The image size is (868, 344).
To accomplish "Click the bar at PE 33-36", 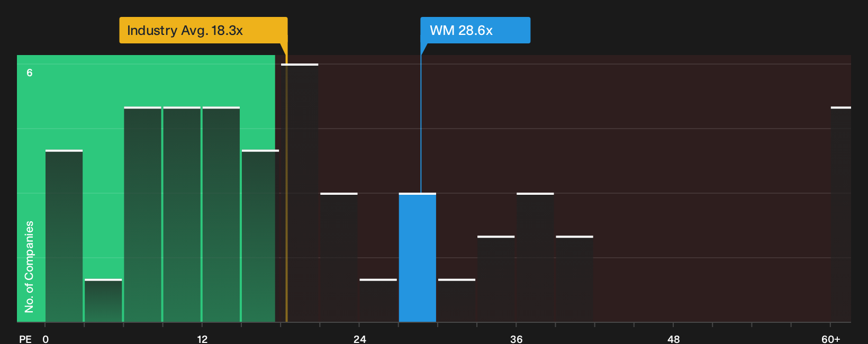I will [x=496, y=279].
